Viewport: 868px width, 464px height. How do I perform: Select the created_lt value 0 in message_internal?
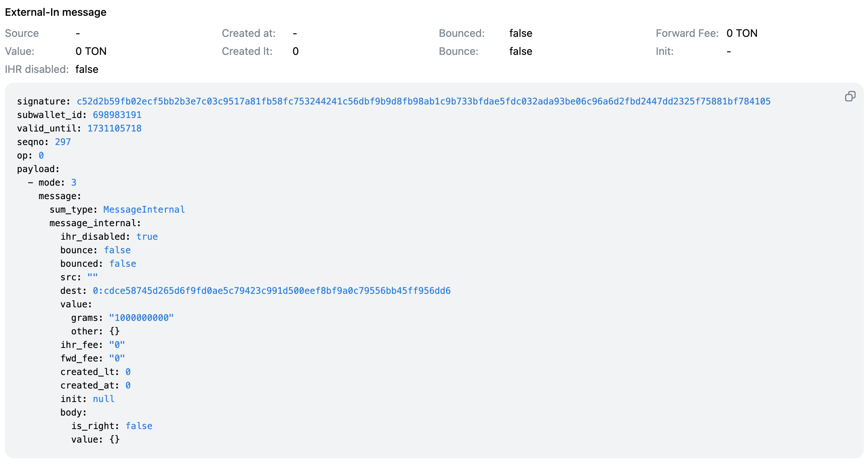(x=128, y=372)
